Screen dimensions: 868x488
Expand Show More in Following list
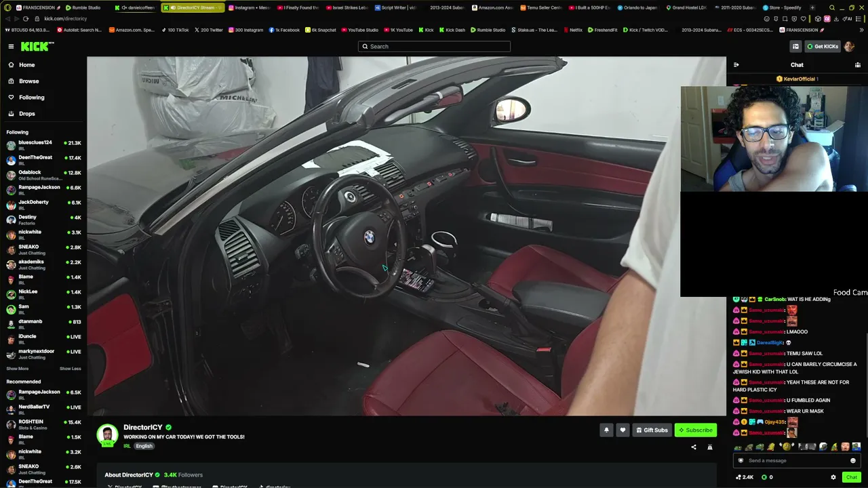(x=18, y=369)
